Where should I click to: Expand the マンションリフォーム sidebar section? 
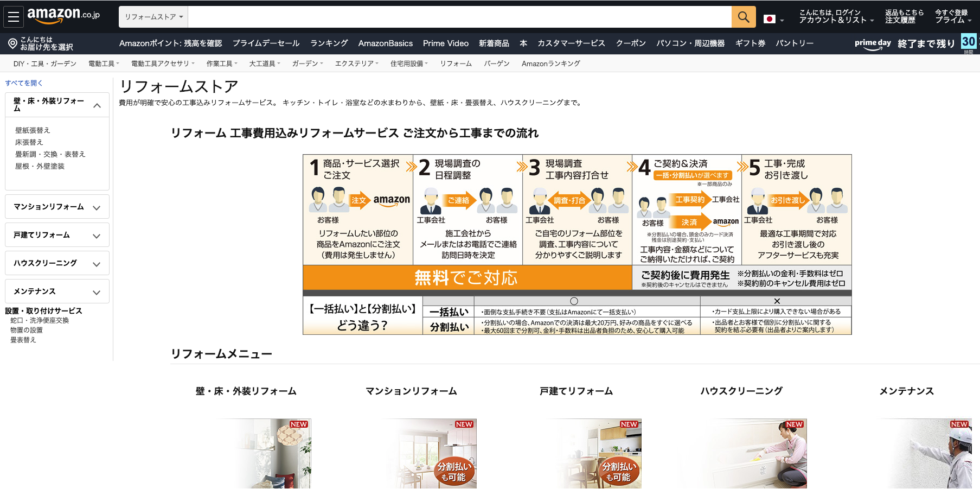[x=57, y=207]
